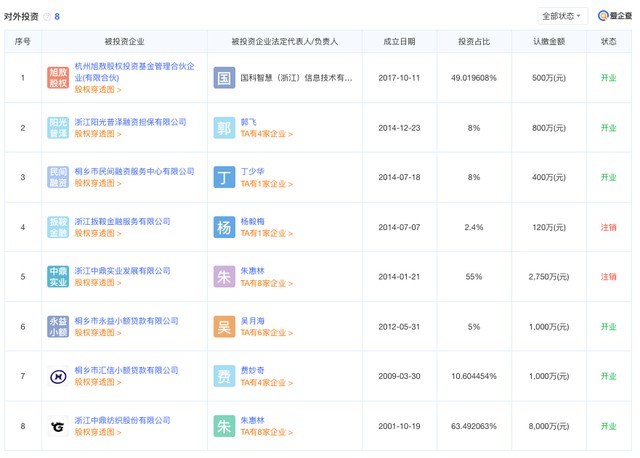Screen dimensions: 640x458
Task: View 股权穿透图 for 桐乡市永益小额贷款
Action: (98, 333)
